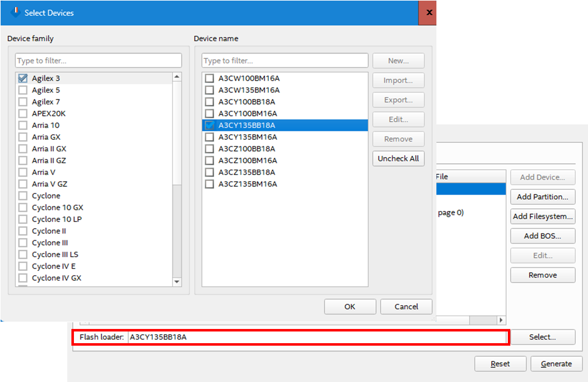Check the Agilex 5 family checkbox

(x=23, y=90)
